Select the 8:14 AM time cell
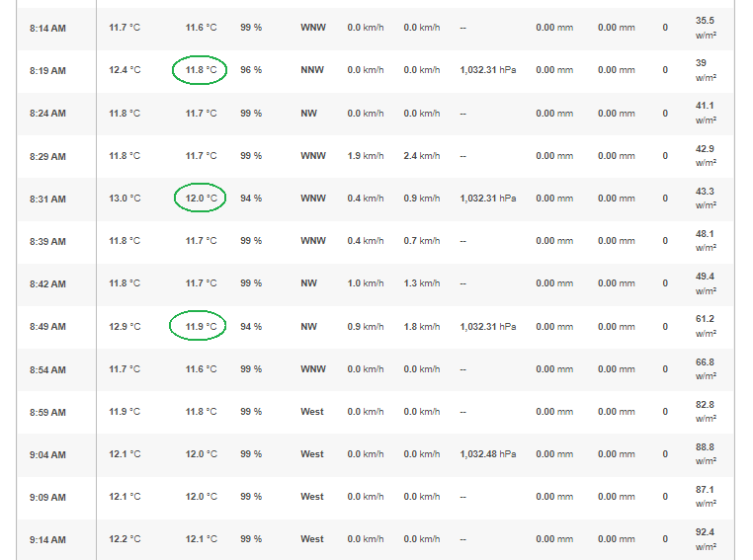 tap(47, 29)
